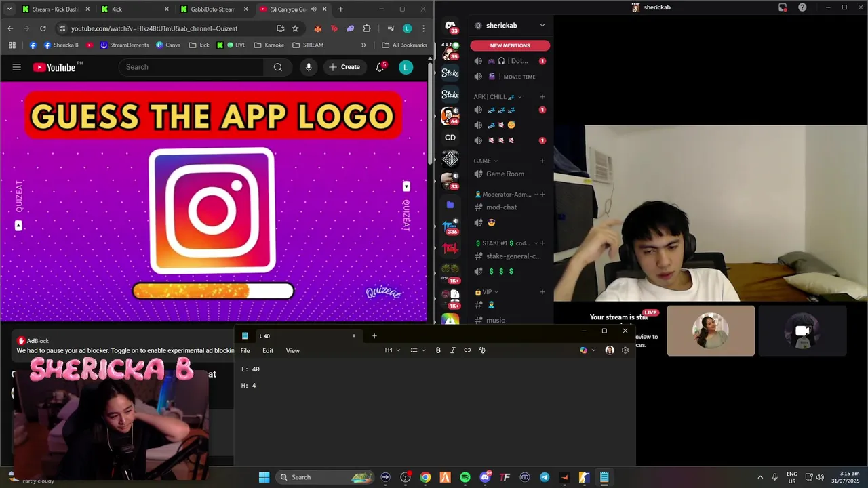Show hidden system tray icons
This screenshot has height=488, width=868.
[x=760, y=477]
